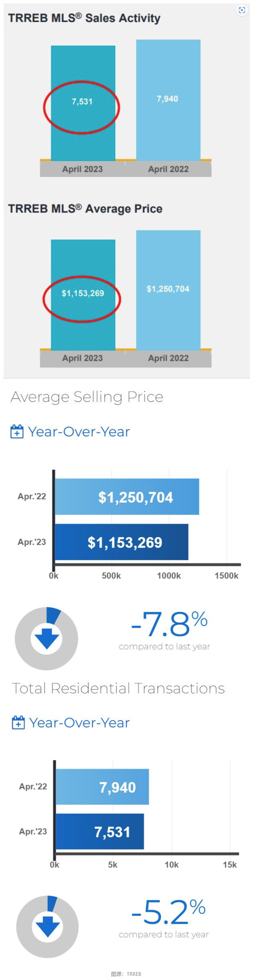This screenshot has width=253, height=980.
Task: Click the TRREB MLS Sales Activity heading
Action: (x=84, y=18)
